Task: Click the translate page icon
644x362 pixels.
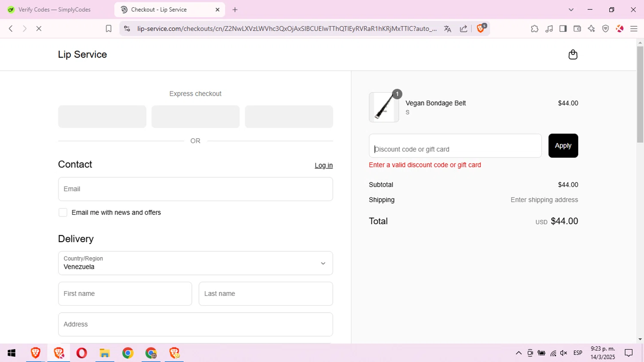Action: [447, 29]
